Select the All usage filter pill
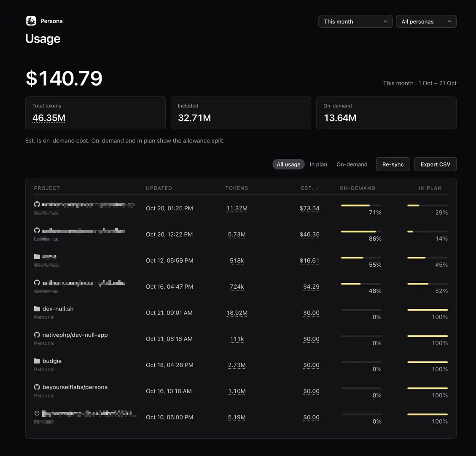Screen dimensions: 476x456 coord(288,164)
